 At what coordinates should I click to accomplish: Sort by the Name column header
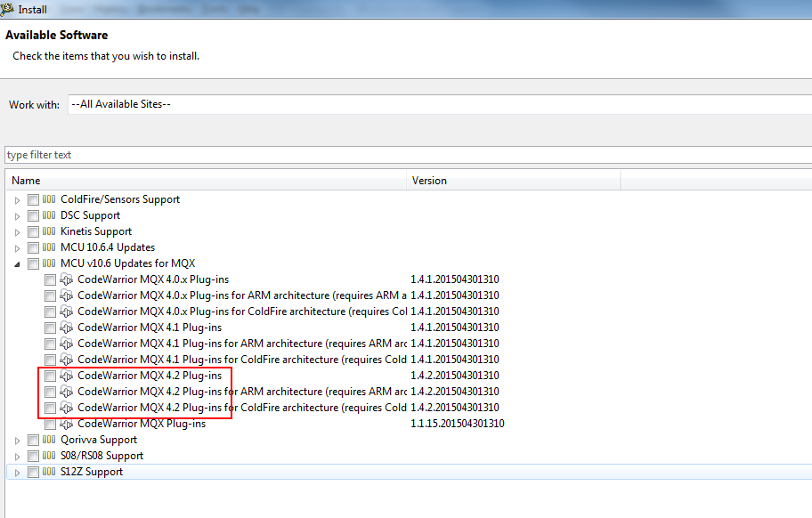tap(206, 181)
